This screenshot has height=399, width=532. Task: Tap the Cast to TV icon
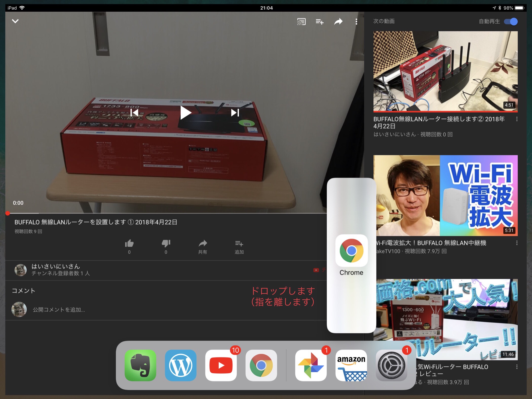tap(301, 22)
